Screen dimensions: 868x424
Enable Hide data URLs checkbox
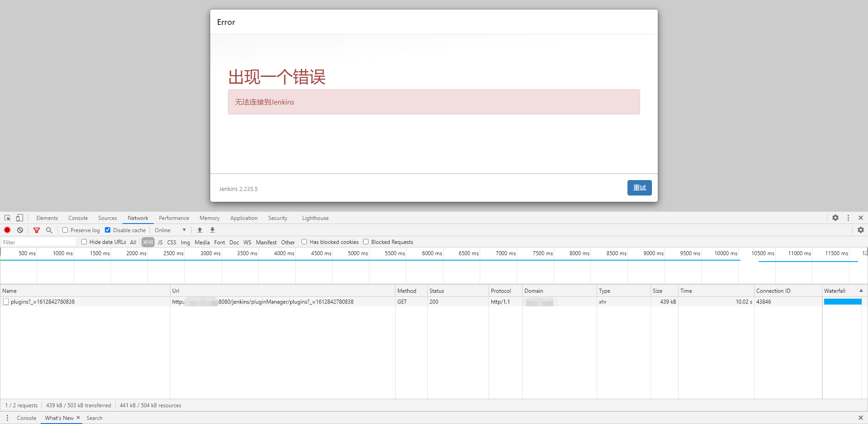(x=84, y=242)
